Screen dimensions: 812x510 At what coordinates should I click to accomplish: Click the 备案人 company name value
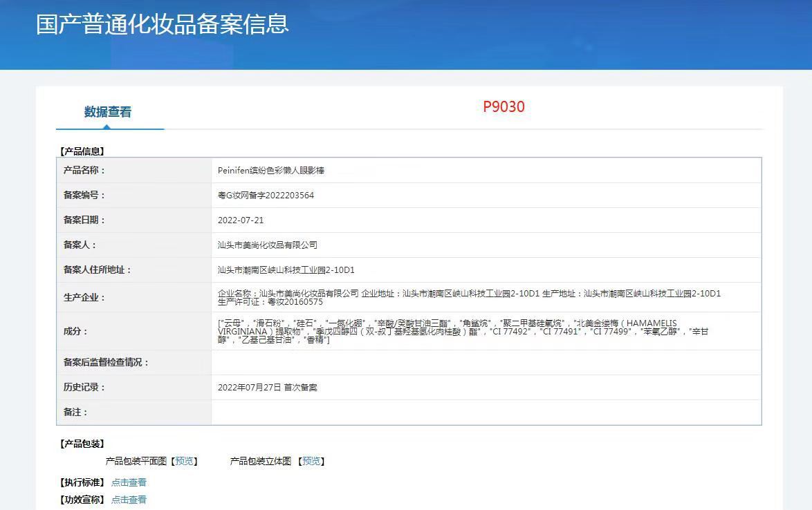(268, 245)
